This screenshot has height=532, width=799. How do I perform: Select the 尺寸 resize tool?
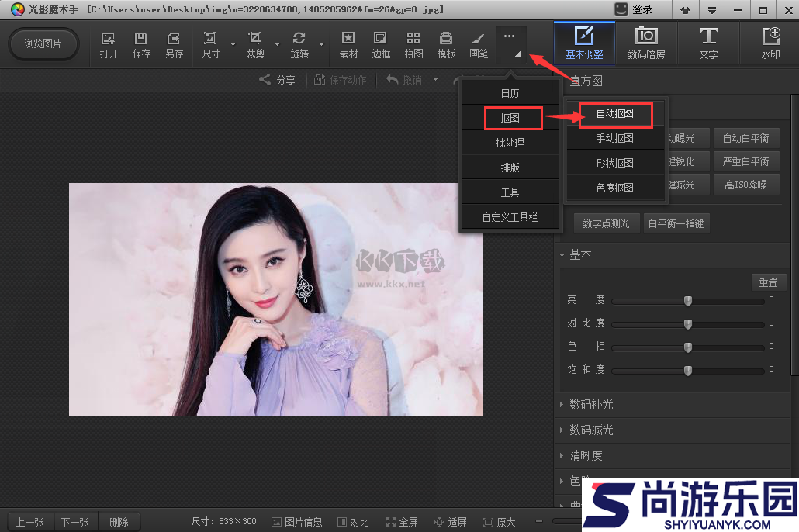point(210,45)
